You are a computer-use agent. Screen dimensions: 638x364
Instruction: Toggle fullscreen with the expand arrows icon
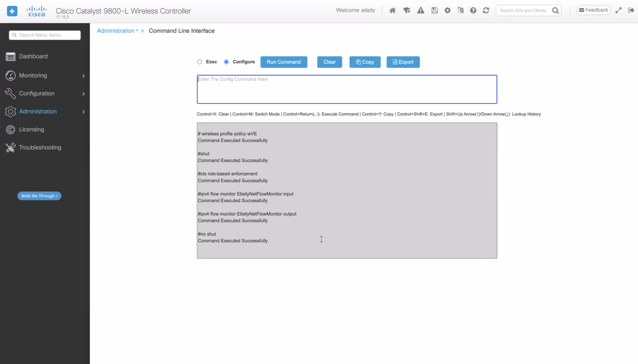(618, 10)
